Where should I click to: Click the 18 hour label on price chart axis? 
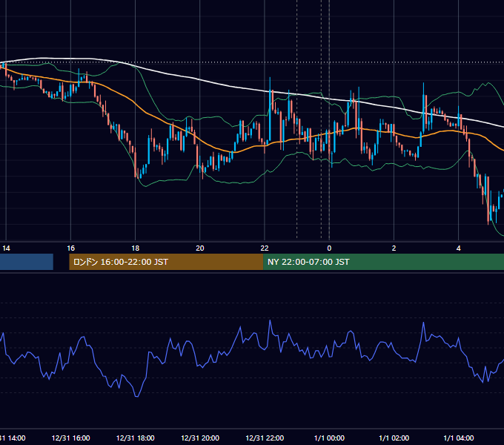tap(136, 248)
